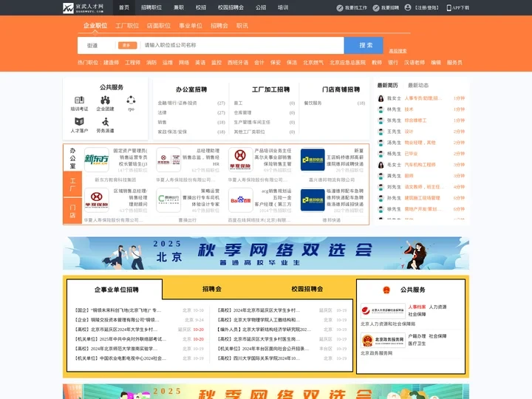Open the rpo service icon
This screenshot has height=399, width=532.
(x=131, y=100)
